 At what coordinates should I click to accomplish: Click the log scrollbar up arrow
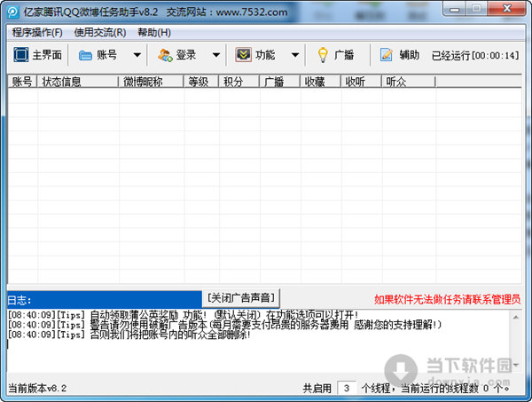tap(516, 318)
